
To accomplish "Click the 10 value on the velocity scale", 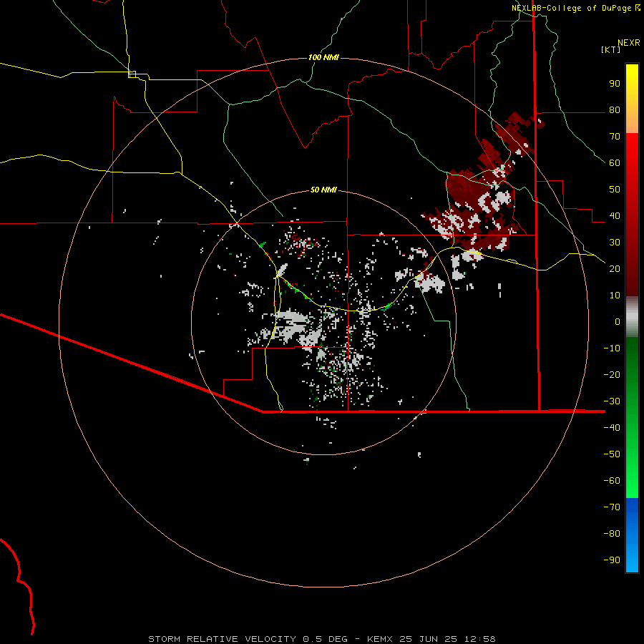I will click(x=615, y=296).
